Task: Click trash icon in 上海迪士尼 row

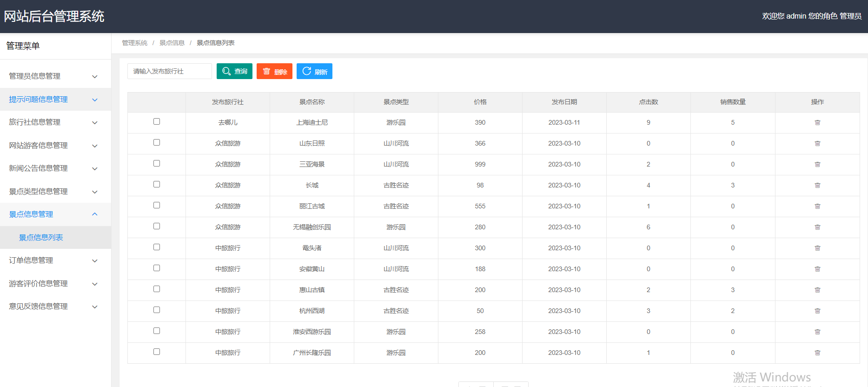Action: click(x=817, y=123)
